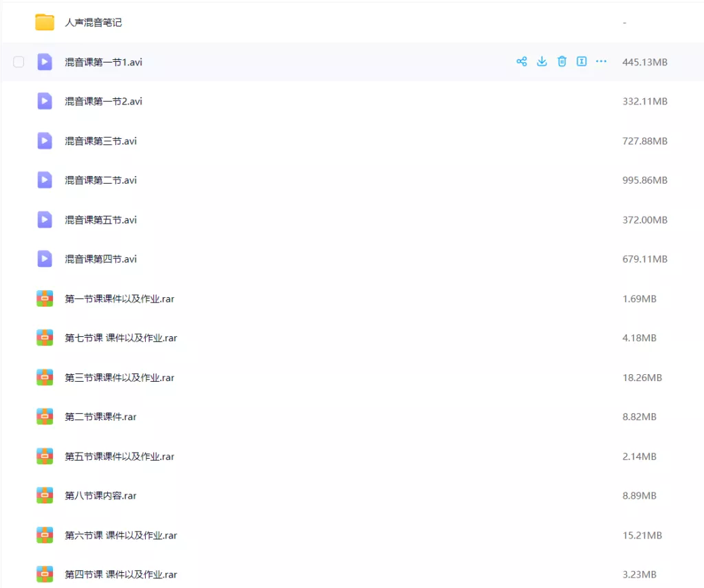Click the 8.89MB size value

[x=639, y=495]
